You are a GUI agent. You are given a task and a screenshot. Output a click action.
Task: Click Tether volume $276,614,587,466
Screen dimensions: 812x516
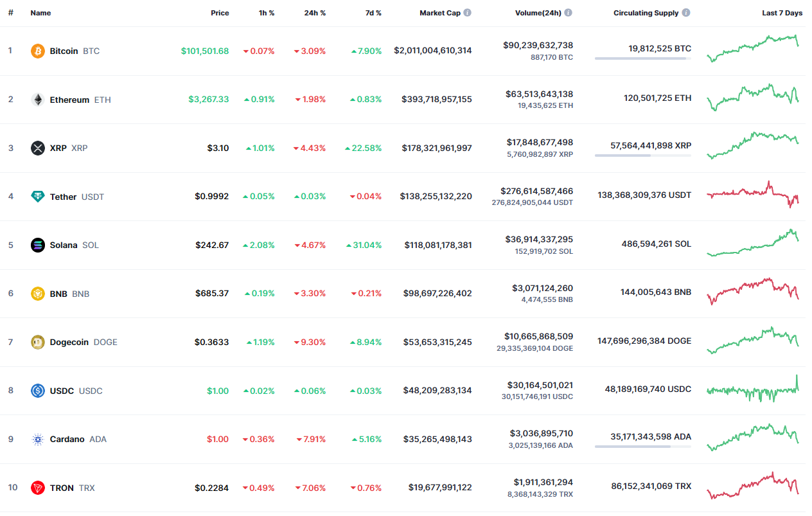tap(537, 191)
